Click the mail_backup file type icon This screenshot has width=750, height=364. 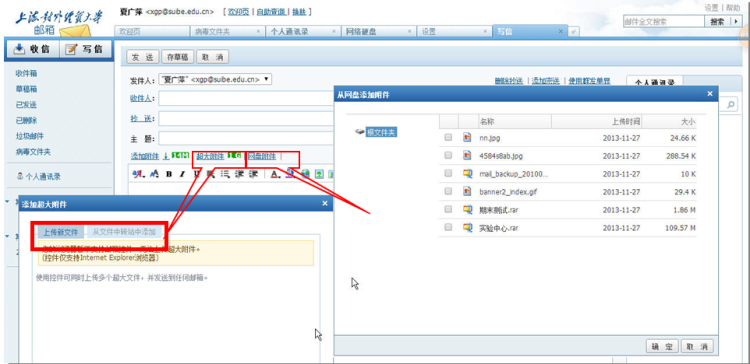[467, 174]
